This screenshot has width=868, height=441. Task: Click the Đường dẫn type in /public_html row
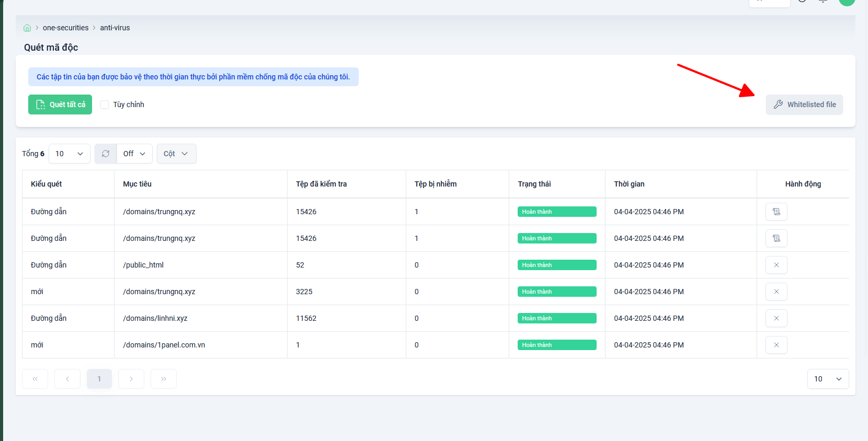click(49, 265)
